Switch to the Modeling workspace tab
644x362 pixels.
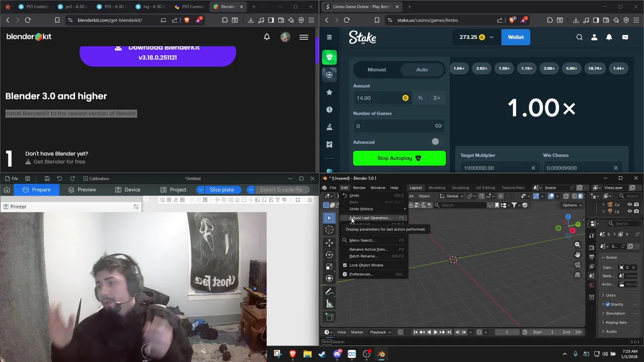tap(437, 188)
